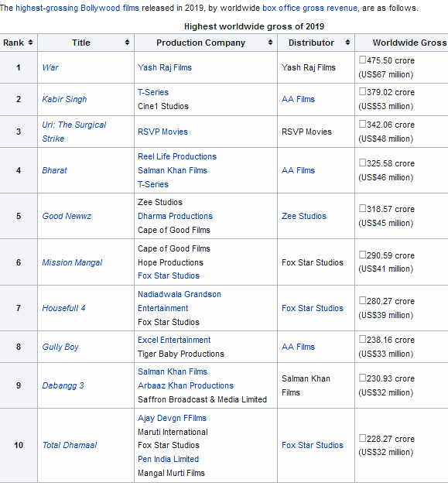Sort table by Rank column arrows

click(30, 43)
